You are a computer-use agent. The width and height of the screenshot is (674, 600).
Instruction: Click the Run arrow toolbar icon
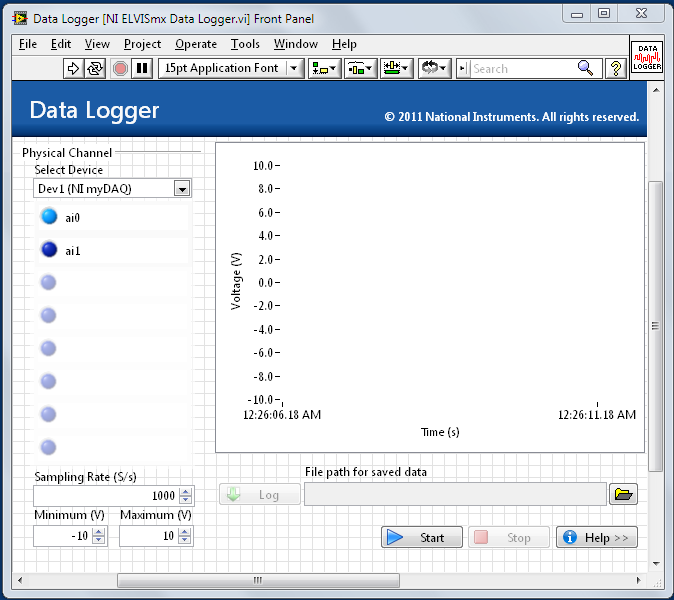[x=72, y=68]
